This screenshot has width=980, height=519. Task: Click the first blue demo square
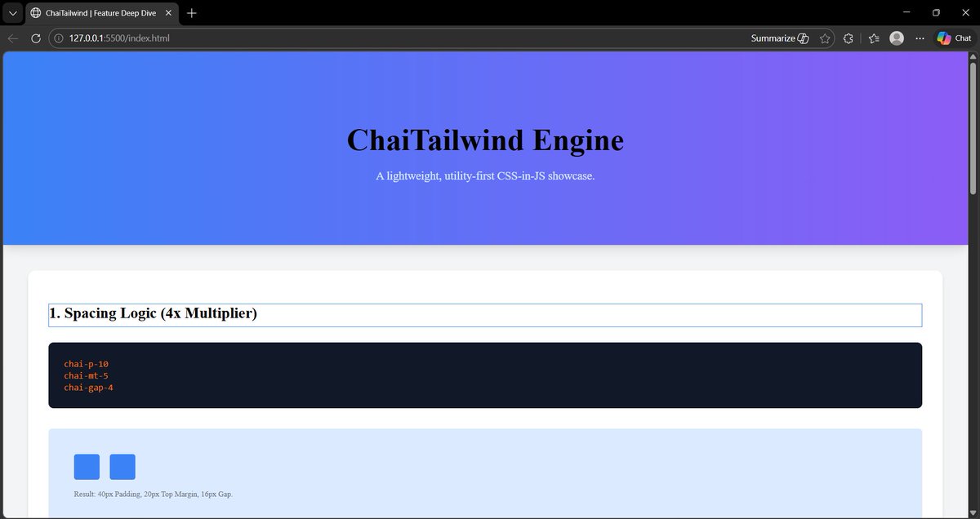point(87,467)
